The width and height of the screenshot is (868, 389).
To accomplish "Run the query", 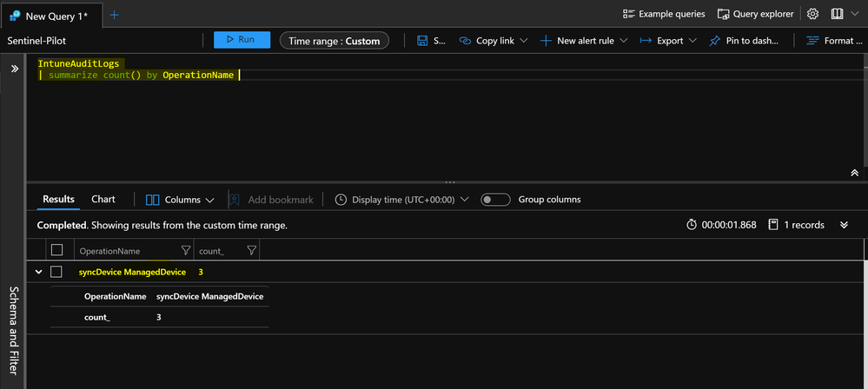I will pos(242,40).
